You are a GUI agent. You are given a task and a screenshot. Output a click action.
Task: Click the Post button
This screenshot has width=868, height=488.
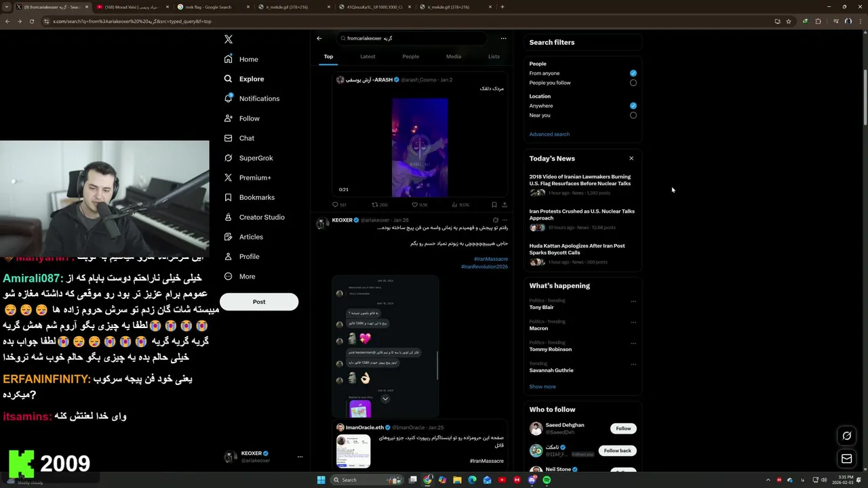(259, 302)
